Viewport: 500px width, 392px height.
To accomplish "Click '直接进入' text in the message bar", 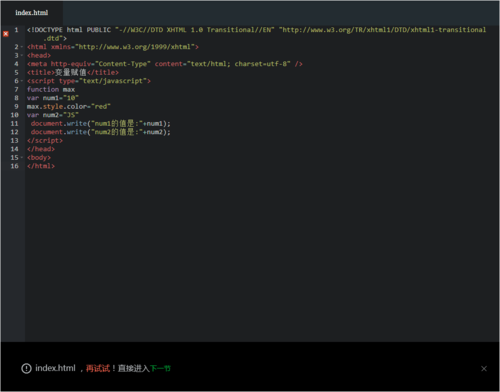I will point(133,368).
